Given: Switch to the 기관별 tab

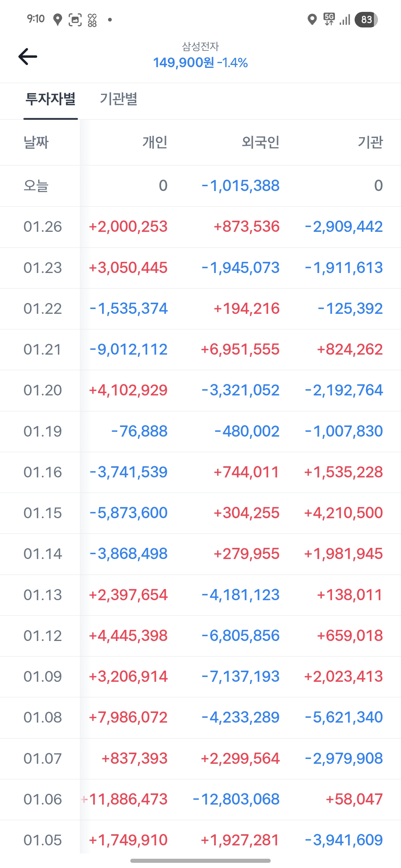Looking at the screenshot, I should pos(118,99).
